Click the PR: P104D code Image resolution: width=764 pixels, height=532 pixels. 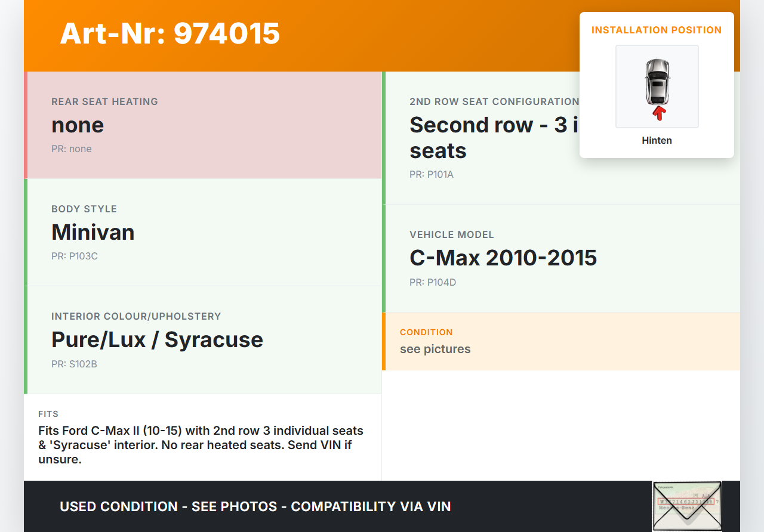pos(433,282)
